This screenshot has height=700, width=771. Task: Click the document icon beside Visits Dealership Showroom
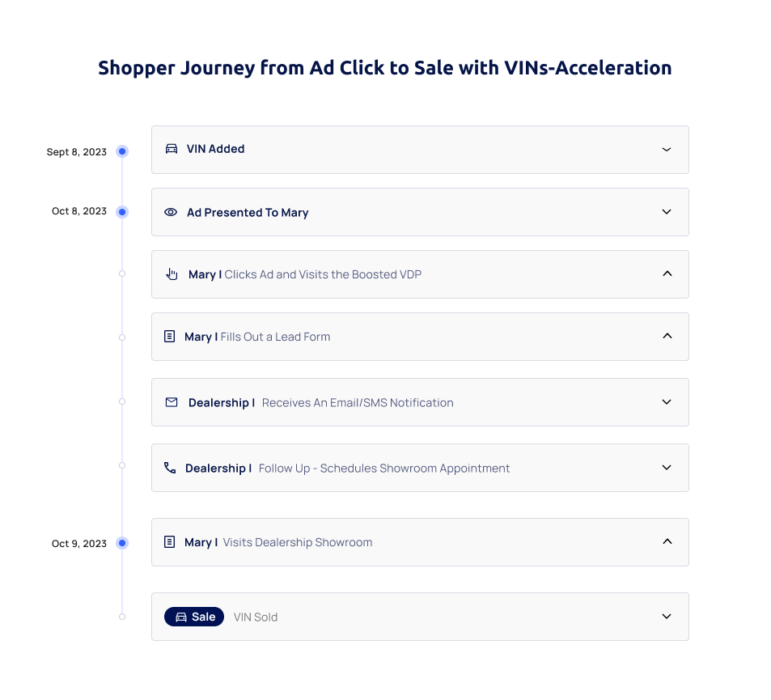pos(169,542)
